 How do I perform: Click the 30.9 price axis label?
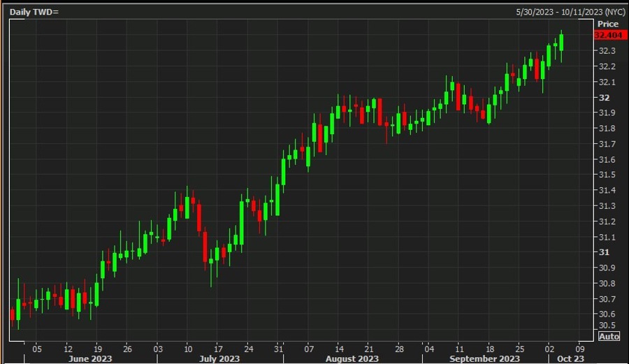(x=607, y=268)
